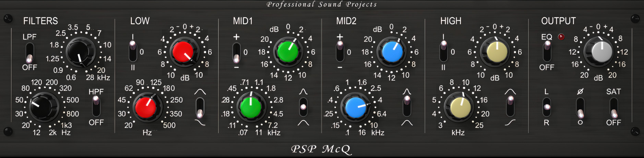Click the 500 mark on LOW frequency dial

point(169,125)
